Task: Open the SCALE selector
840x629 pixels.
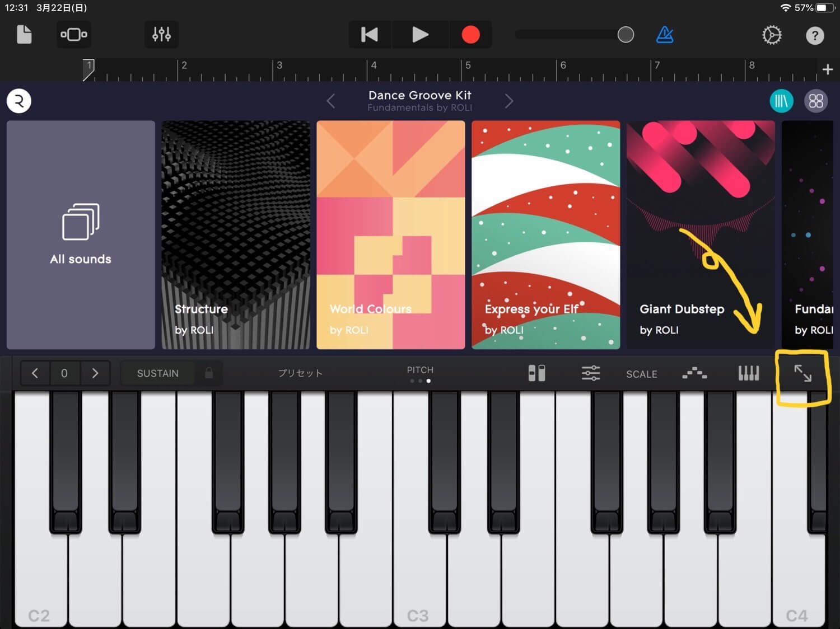Action: (642, 374)
